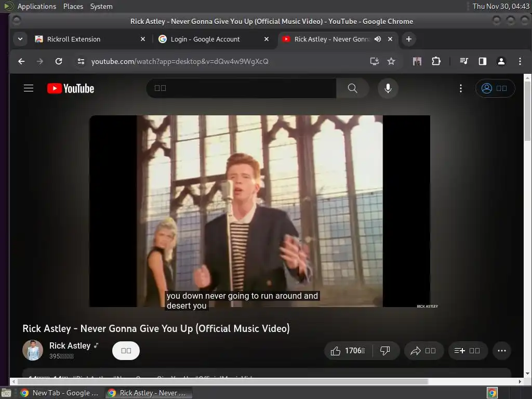Start voice search with the microphone
532x399 pixels.
(388, 88)
